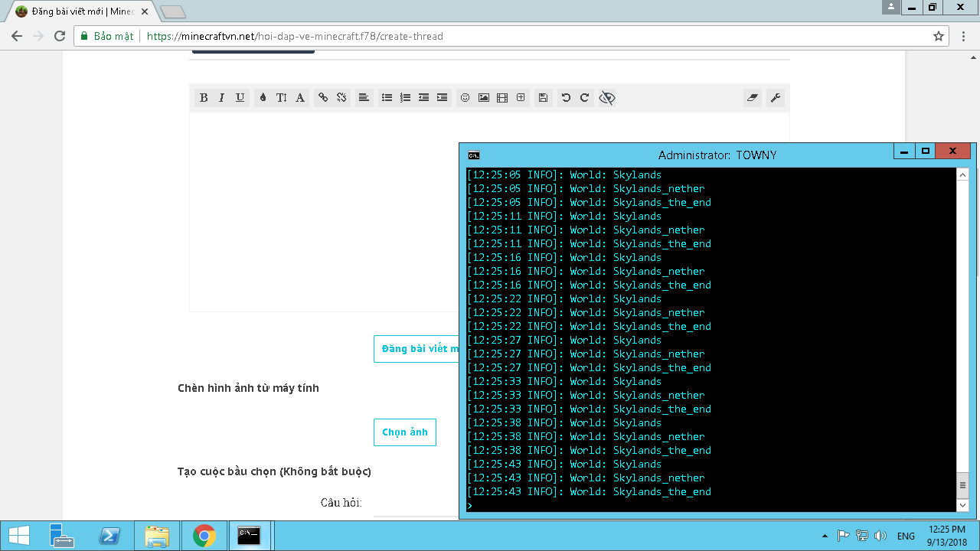The image size is (980, 551).
Task: Click the insert image icon
Action: (x=484, y=98)
